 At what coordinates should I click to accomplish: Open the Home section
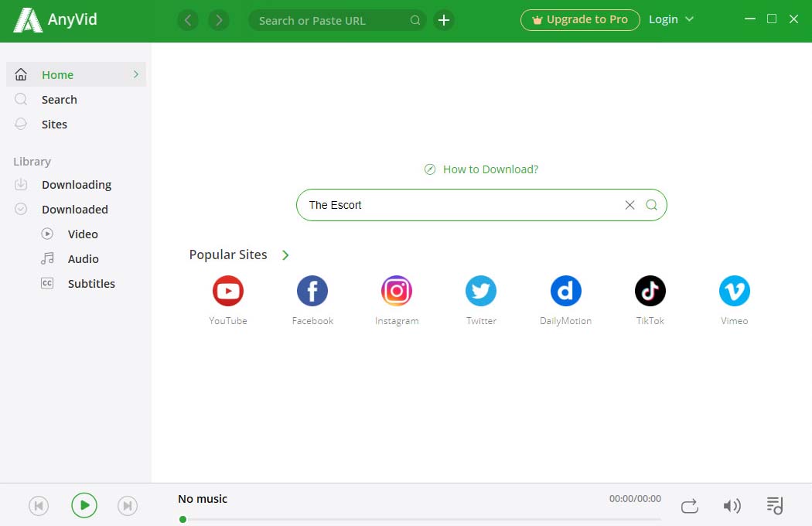coord(76,74)
